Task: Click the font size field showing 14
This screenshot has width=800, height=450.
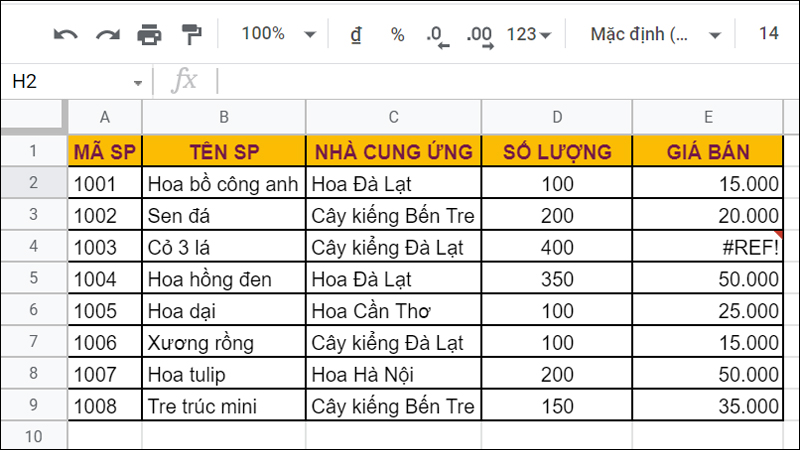Action: [768, 34]
